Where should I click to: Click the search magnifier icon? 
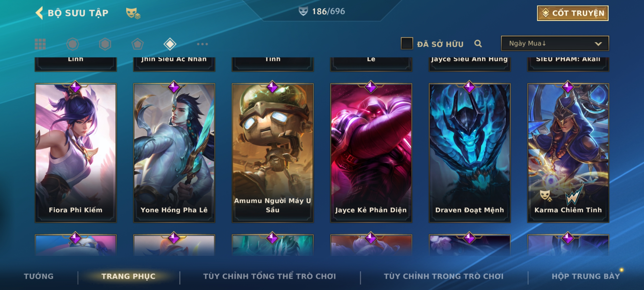click(478, 44)
